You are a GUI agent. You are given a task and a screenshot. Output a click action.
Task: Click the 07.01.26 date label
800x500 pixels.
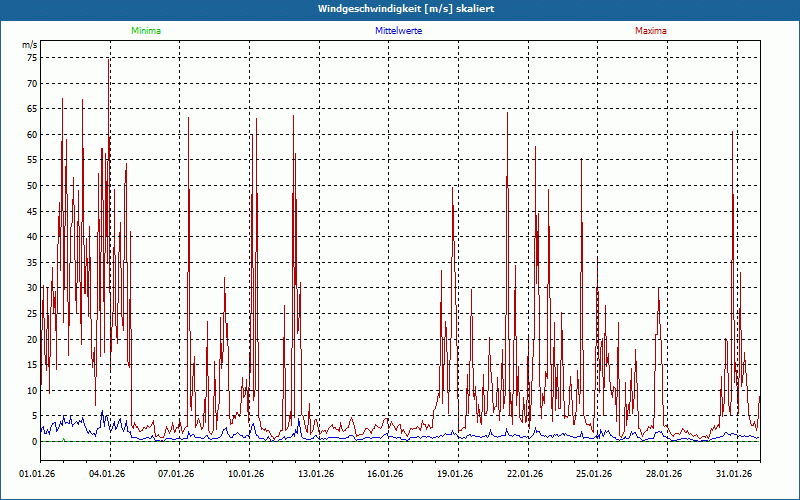pyautogui.click(x=176, y=474)
